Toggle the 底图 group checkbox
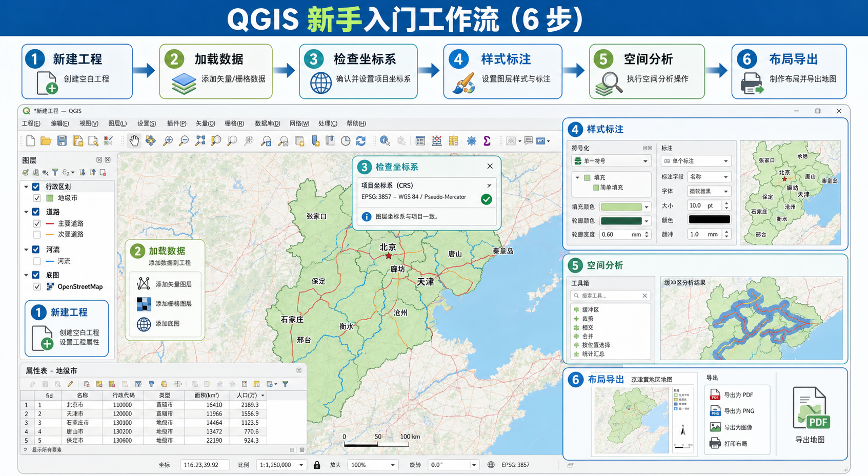Image resolution: width=868 pixels, height=476 pixels. click(36, 275)
